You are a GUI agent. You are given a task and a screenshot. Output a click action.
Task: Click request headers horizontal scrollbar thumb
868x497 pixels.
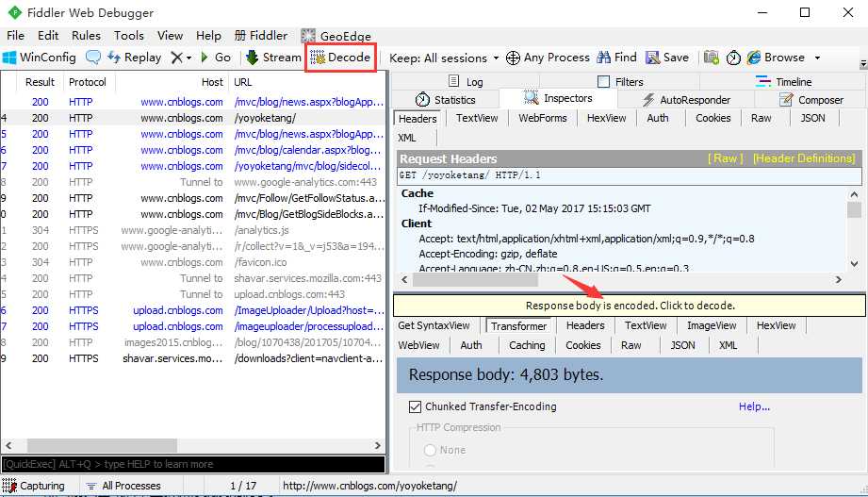click(476, 280)
